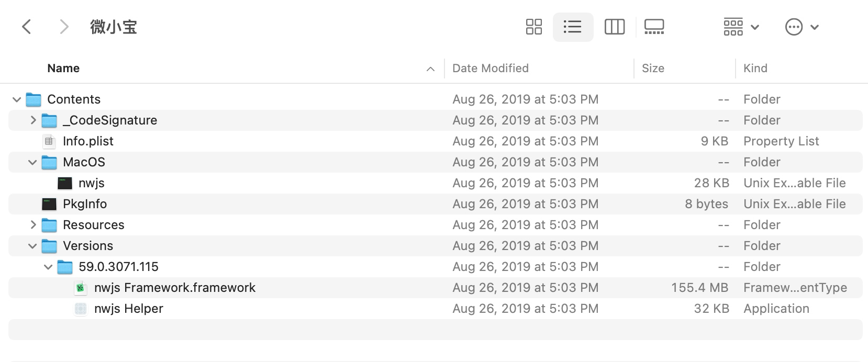
Task: Sort by Date Modified column
Action: click(x=491, y=69)
